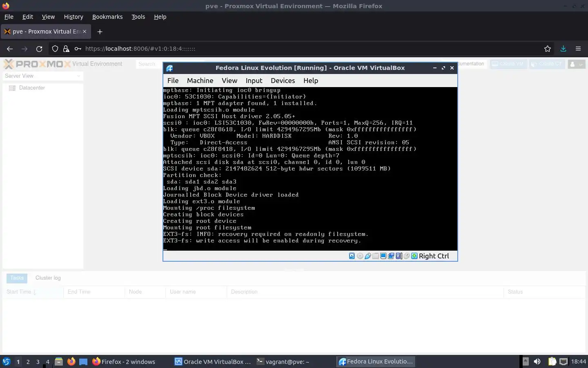The width and height of the screenshot is (588, 368).
Task: Open the Firefox File menu
Action: (9, 17)
